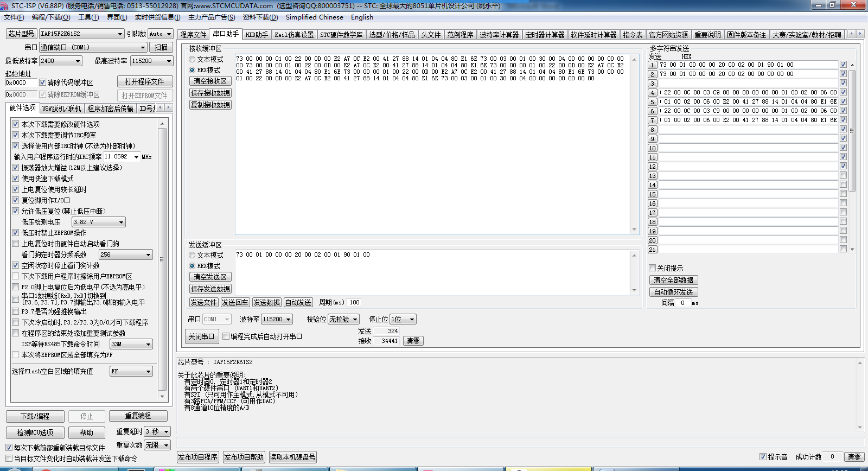868x471 pixels.
Task: Click the 扫描 port scan button
Action: [161, 47]
